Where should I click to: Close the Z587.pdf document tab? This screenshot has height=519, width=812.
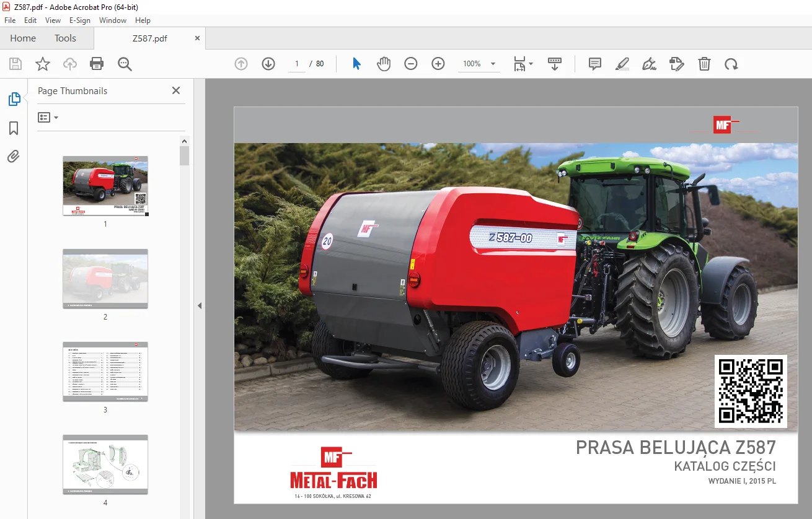[x=198, y=38]
